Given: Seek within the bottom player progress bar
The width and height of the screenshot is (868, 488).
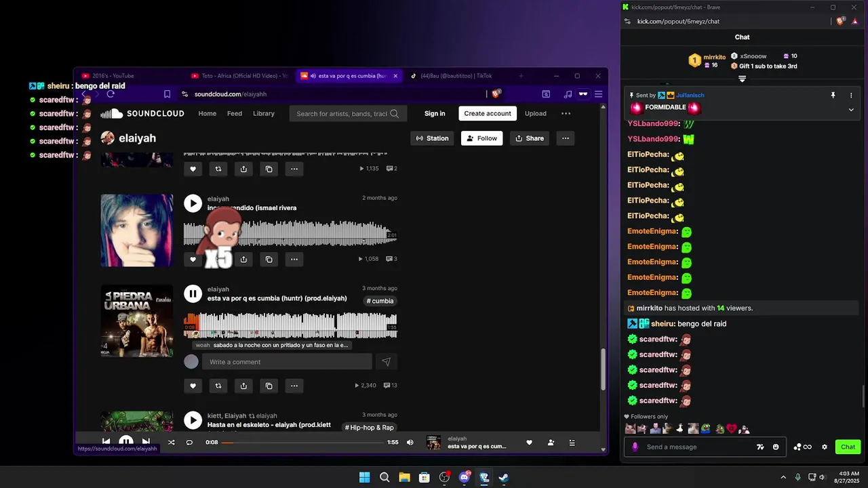Looking at the screenshot, I should click(x=302, y=443).
